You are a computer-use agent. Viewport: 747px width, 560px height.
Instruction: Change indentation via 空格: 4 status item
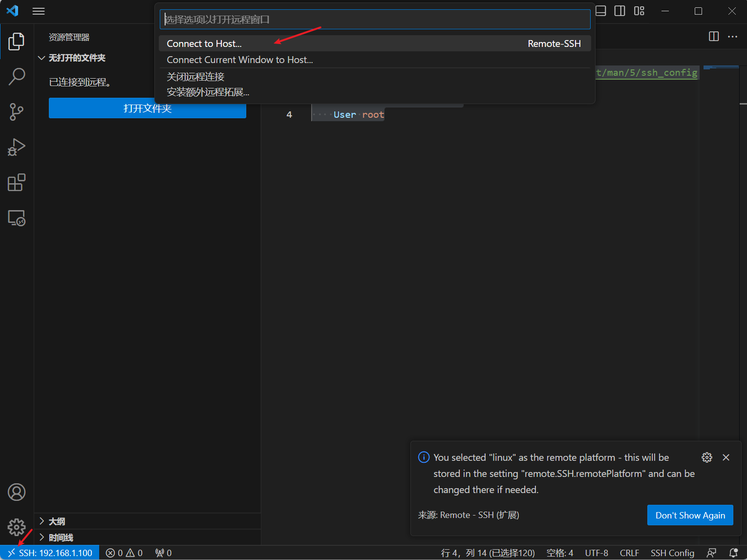[x=560, y=553]
